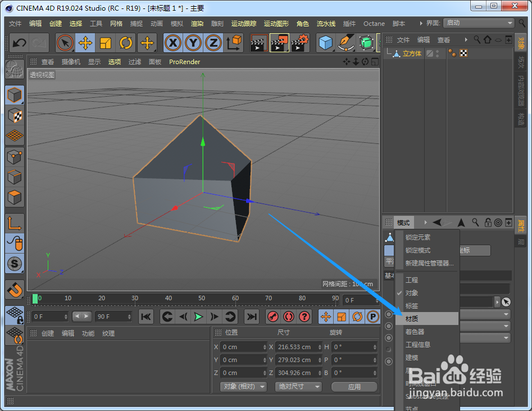Click preview range slider arrows
This screenshot has height=411, width=532.
[x=82, y=316]
